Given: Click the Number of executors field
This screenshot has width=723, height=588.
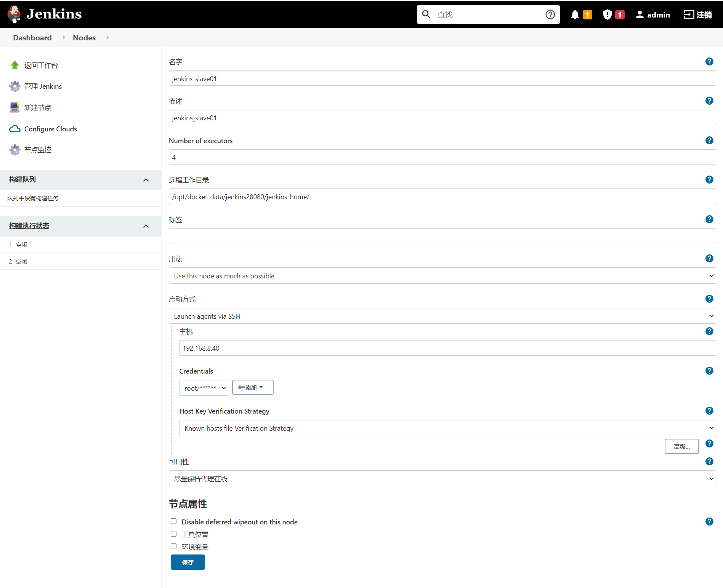Looking at the screenshot, I should click(442, 157).
